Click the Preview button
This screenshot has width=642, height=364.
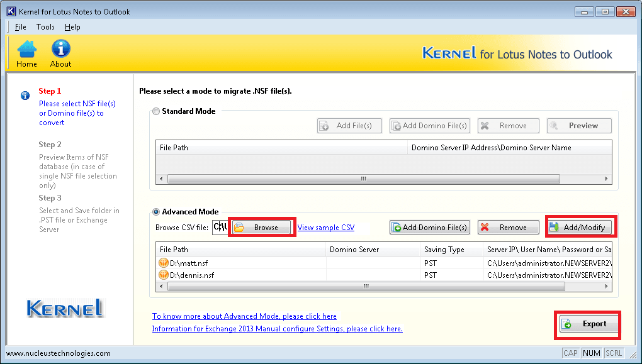click(x=579, y=126)
